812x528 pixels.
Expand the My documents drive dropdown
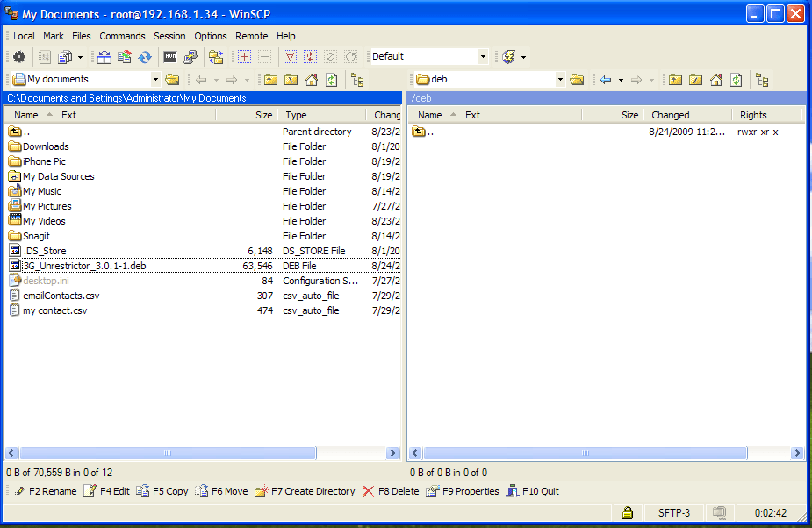tap(155, 79)
